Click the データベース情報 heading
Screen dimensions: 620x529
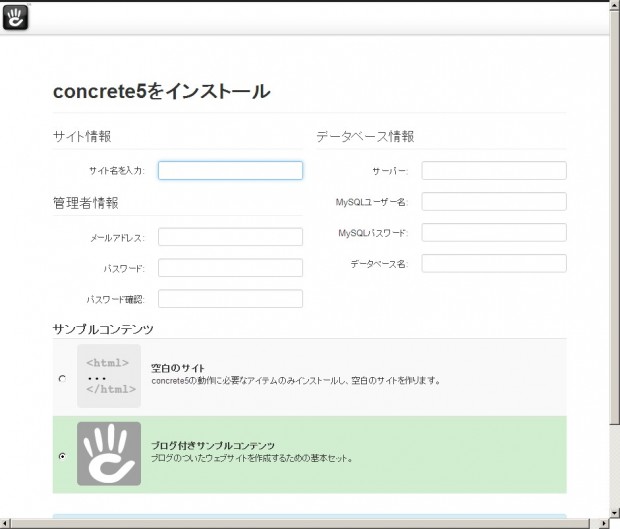(x=365, y=137)
